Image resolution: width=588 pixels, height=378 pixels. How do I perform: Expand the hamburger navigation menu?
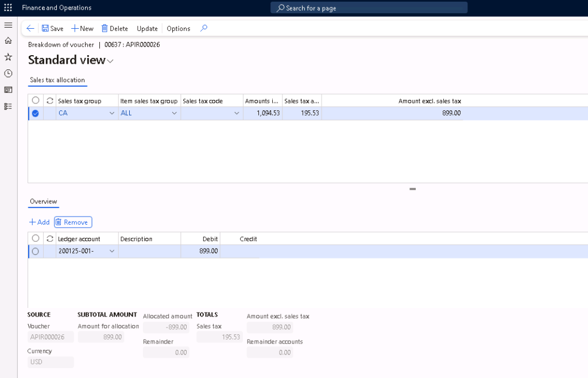[x=8, y=25]
